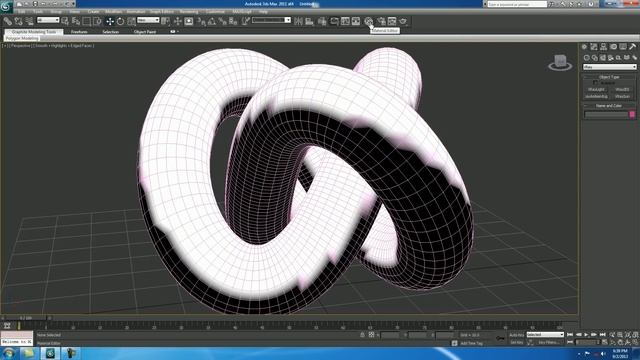
Task: Select the Geometry create category
Action: [587, 58]
